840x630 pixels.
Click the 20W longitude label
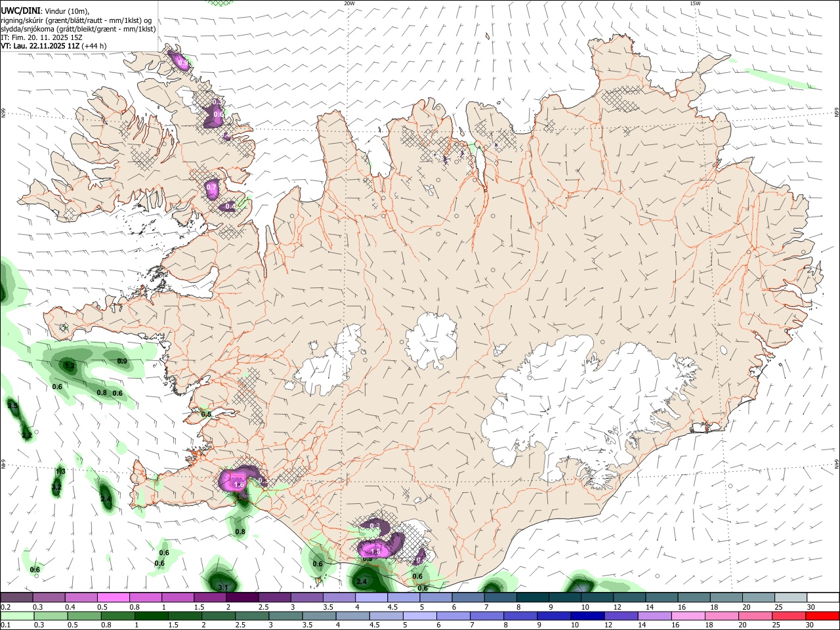tap(349, 3)
